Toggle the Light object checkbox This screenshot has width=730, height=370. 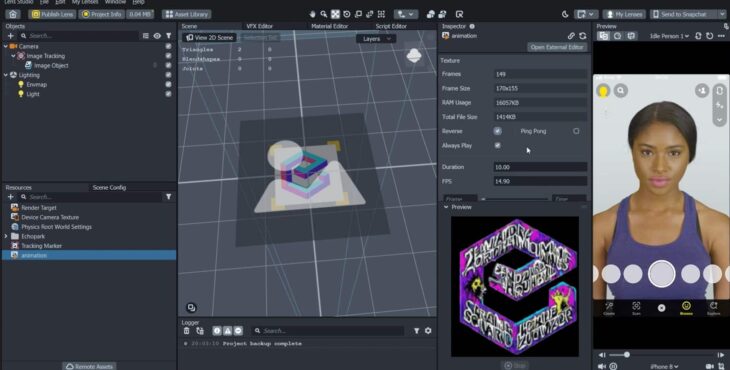[x=169, y=94]
